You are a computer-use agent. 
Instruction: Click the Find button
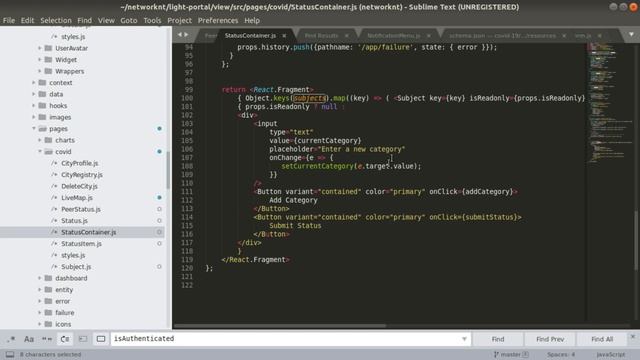[x=498, y=339]
